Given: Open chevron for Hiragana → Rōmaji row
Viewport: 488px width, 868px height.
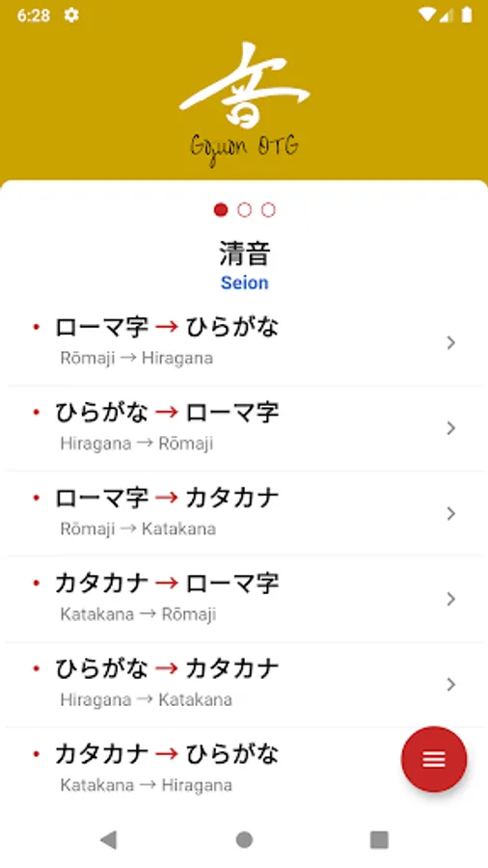Looking at the screenshot, I should click(451, 428).
